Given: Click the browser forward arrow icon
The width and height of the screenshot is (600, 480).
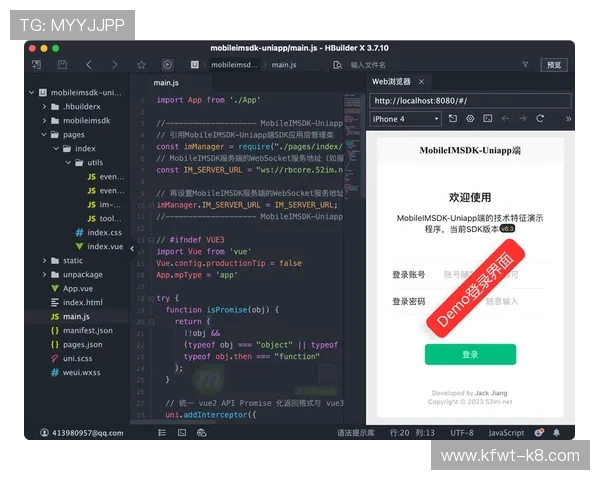Looking at the screenshot, I should pyautogui.click(x=522, y=118).
